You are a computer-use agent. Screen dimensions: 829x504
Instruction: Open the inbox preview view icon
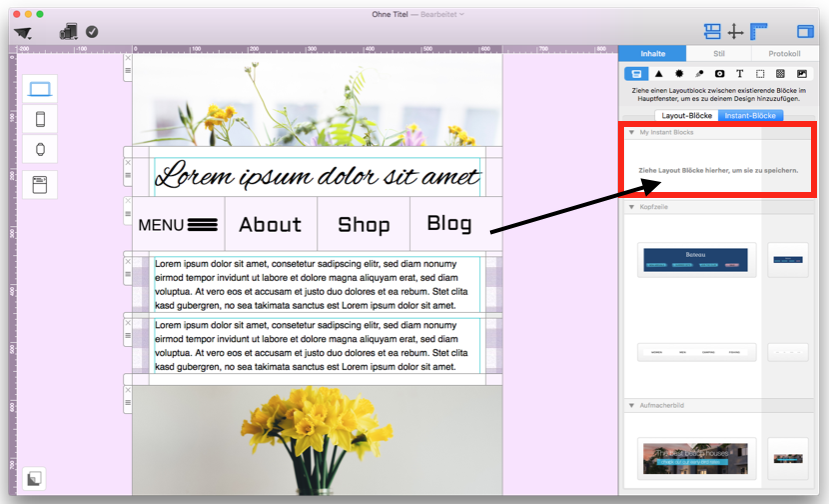click(40, 185)
